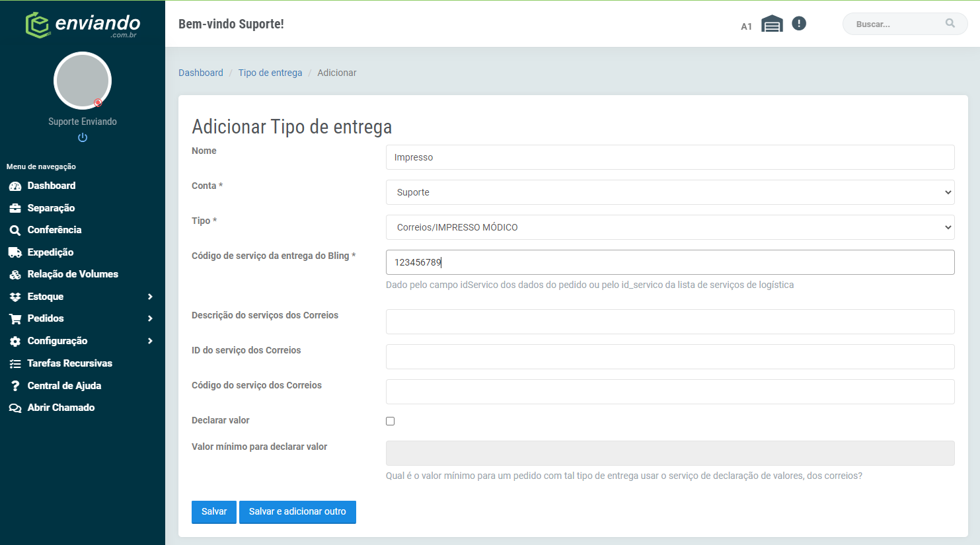Open the Tipo dropdown

(x=670, y=227)
